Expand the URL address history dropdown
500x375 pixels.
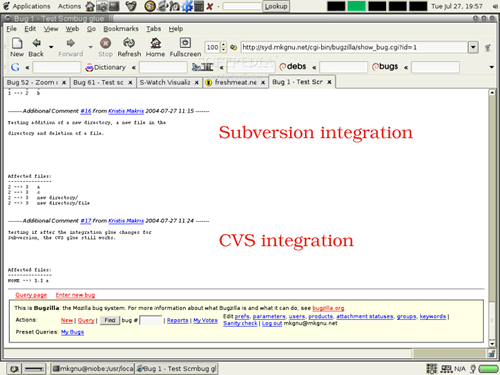[x=473, y=47]
